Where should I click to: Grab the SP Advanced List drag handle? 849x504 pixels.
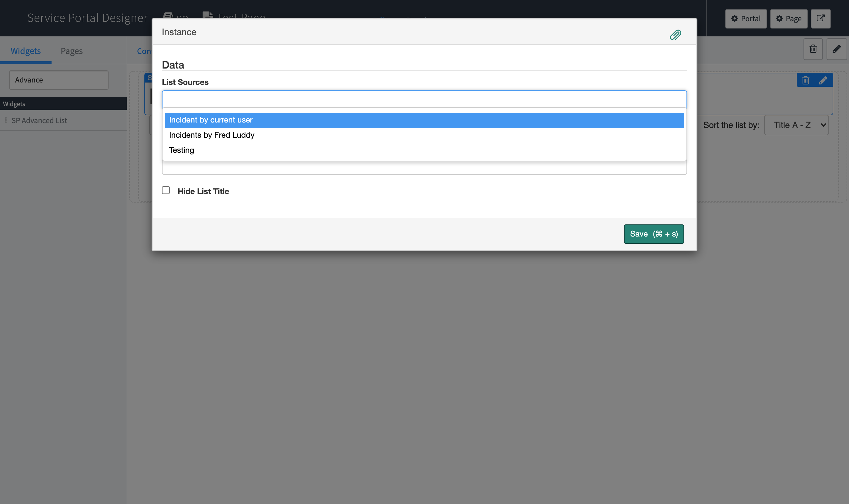[5, 120]
